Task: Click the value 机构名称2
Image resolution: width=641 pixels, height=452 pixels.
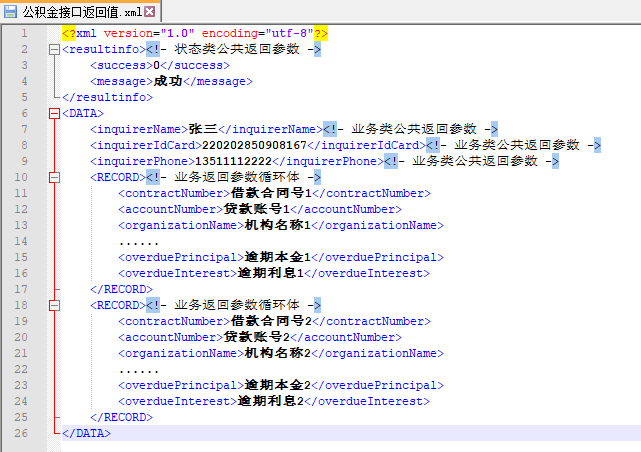Action: tap(278, 353)
